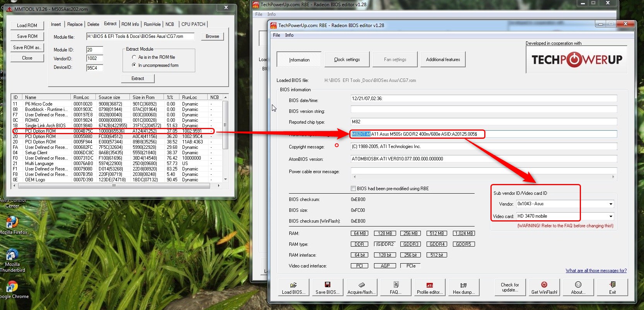Screen dimensions: 644x310
Task: Open the ROM Info tab in MMTOOL
Action: pos(130,24)
